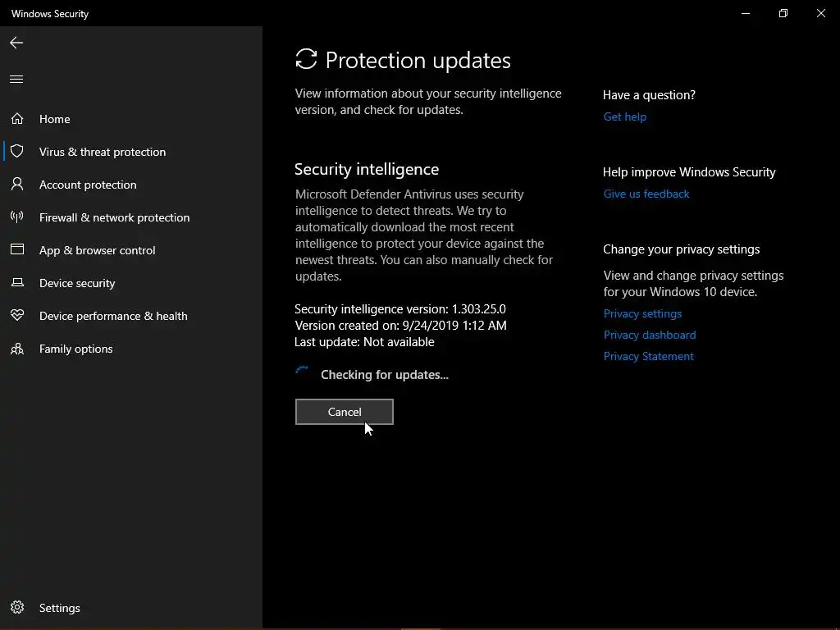Viewport: 840px width, 630px height.
Task: Click Help improve Windows Security heading
Action: (x=689, y=172)
